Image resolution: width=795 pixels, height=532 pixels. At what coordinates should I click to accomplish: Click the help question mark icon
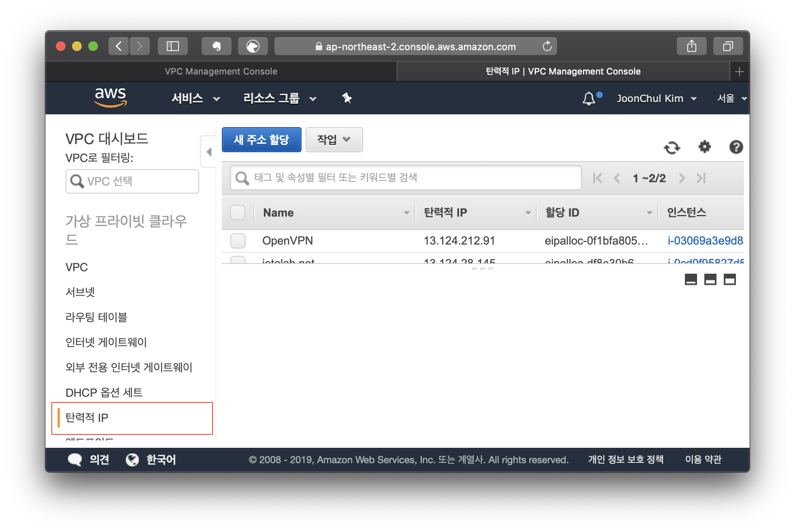click(735, 147)
